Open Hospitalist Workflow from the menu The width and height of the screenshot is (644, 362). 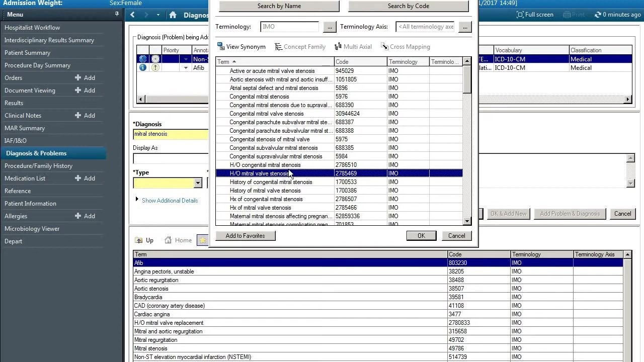(x=32, y=28)
